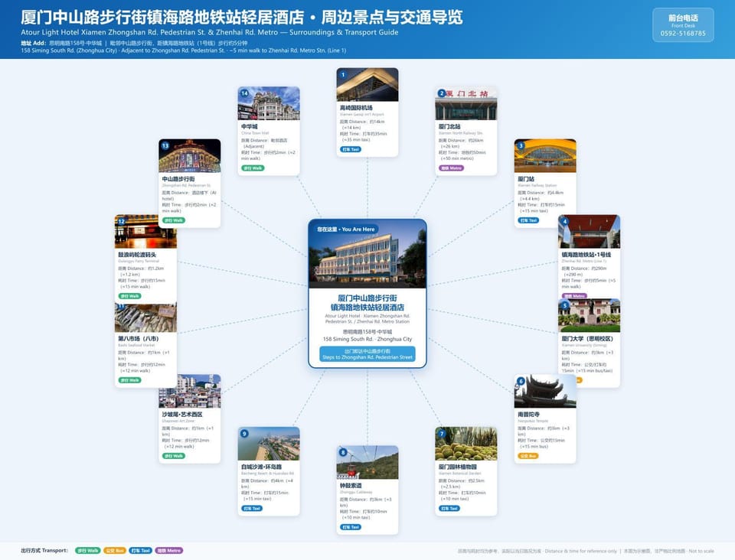Click the number 3 badge on 厦门站 card
Viewport: 735px width, 560px height.
click(521, 145)
